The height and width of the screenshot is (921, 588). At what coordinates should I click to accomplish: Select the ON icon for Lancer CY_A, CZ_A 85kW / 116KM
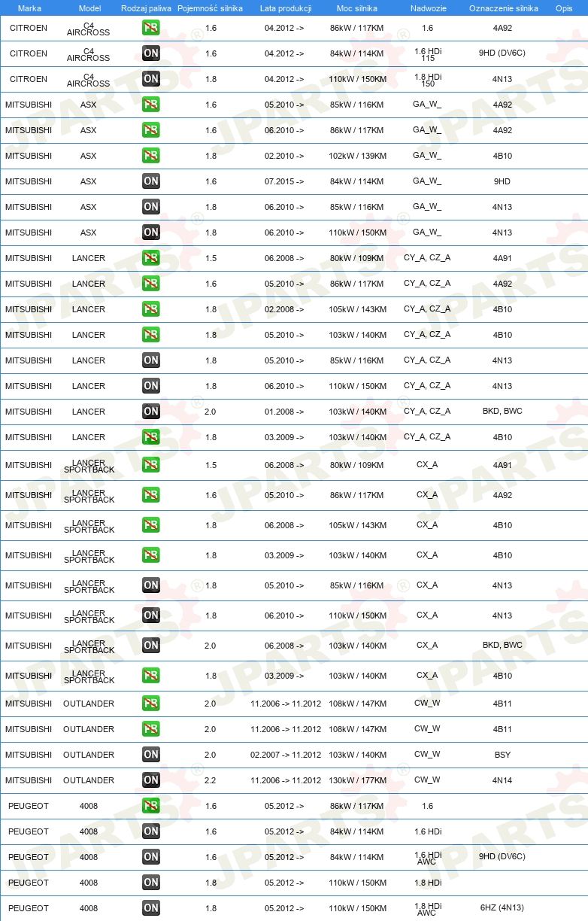[151, 360]
